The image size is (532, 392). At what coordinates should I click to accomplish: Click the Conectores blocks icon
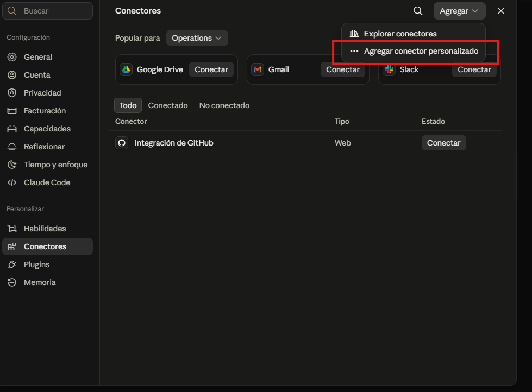pyautogui.click(x=12, y=246)
